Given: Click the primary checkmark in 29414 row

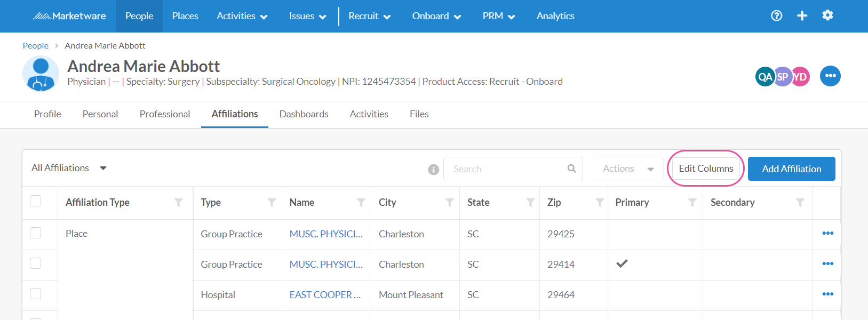Looking at the screenshot, I should coord(622,263).
